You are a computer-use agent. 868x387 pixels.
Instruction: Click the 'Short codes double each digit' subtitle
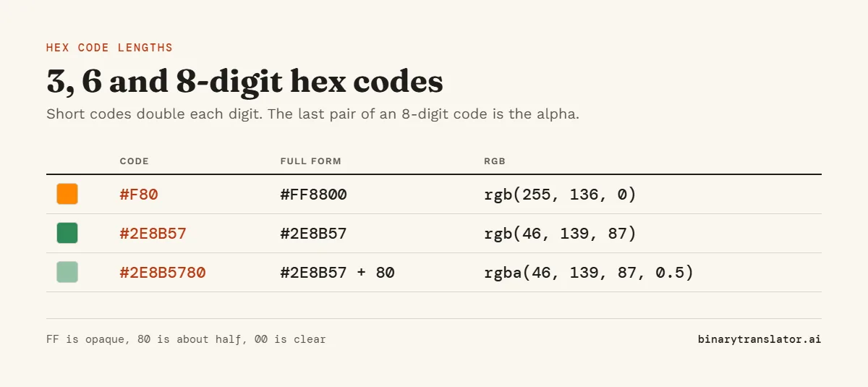click(313, 114)
